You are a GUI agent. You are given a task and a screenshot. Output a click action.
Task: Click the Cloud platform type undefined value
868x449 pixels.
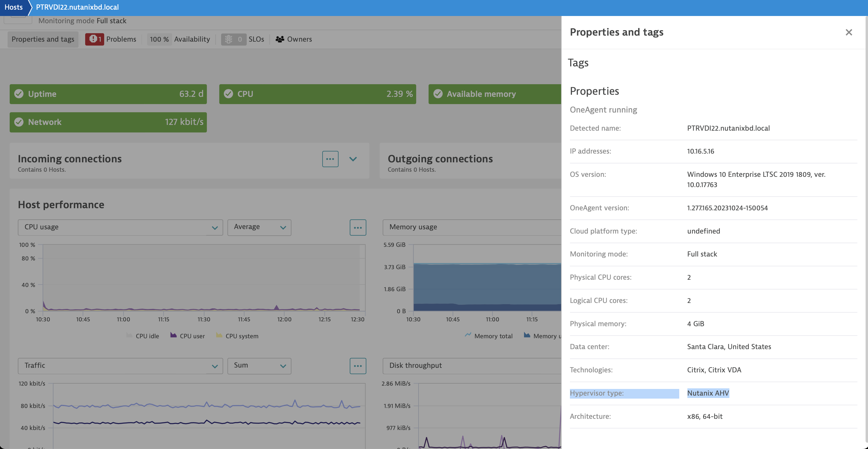pyautogui.click(x=704, y=231)
